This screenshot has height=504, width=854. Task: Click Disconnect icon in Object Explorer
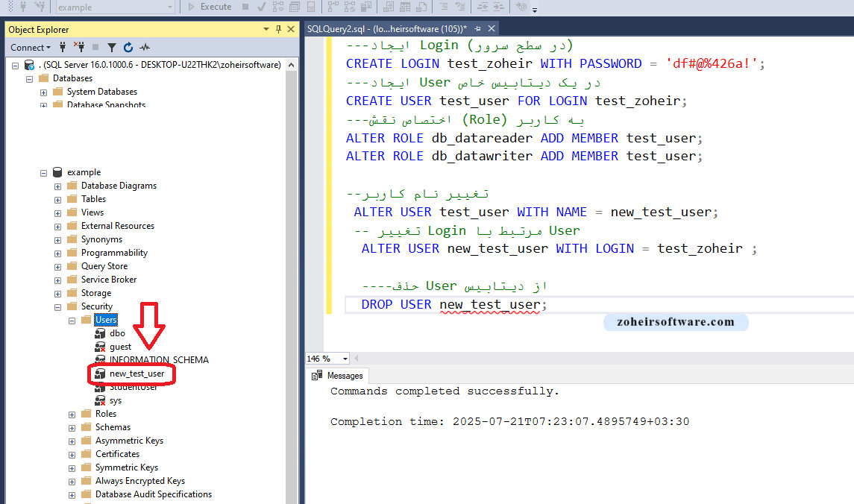(x=79, y=48)
